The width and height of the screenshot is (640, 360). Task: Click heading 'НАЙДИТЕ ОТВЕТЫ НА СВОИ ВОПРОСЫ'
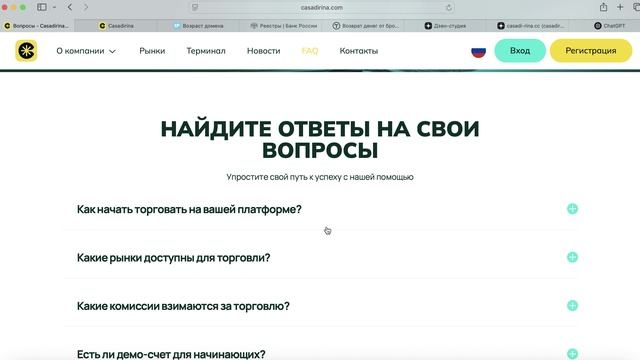tap(320, 140)
